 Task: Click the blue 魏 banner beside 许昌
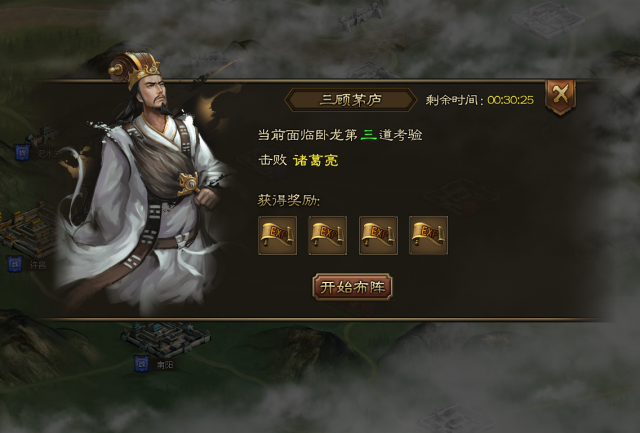click(x=16, y=264)
